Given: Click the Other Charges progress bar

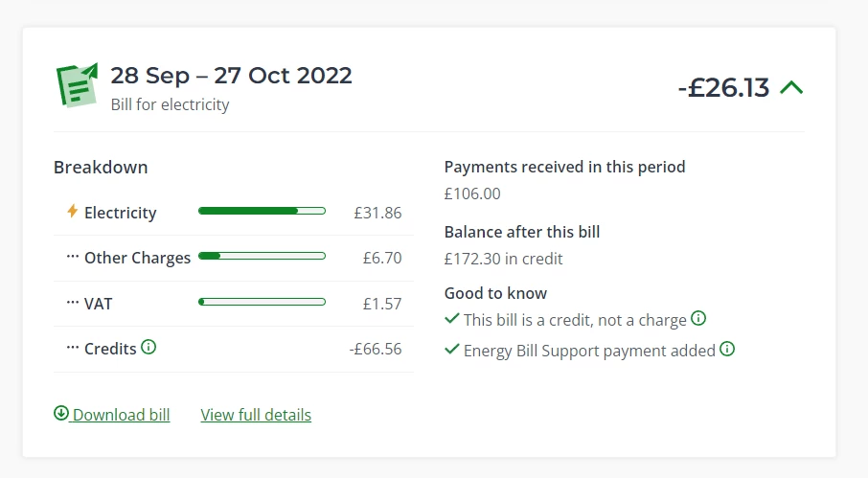Looking at the screenshot, I should (x=262, y=256).
